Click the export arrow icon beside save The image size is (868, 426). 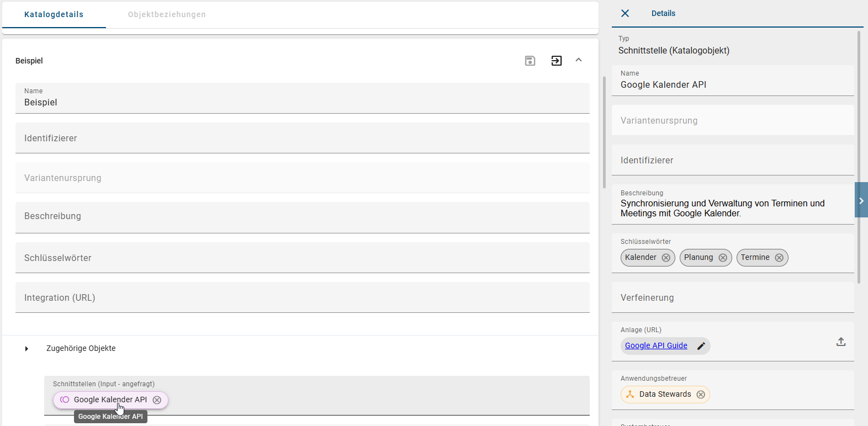557,61
